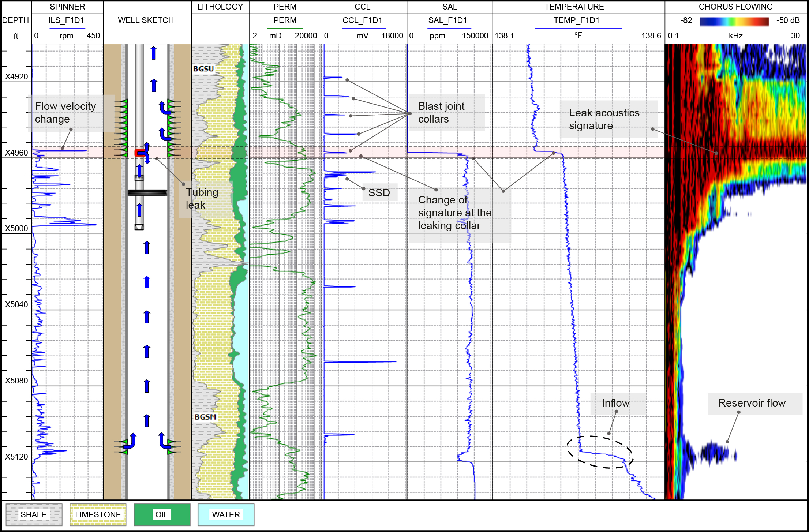809x532 pixels.
Task: Click the dashed Inflow ellipse on temperature
Action: 600,452
